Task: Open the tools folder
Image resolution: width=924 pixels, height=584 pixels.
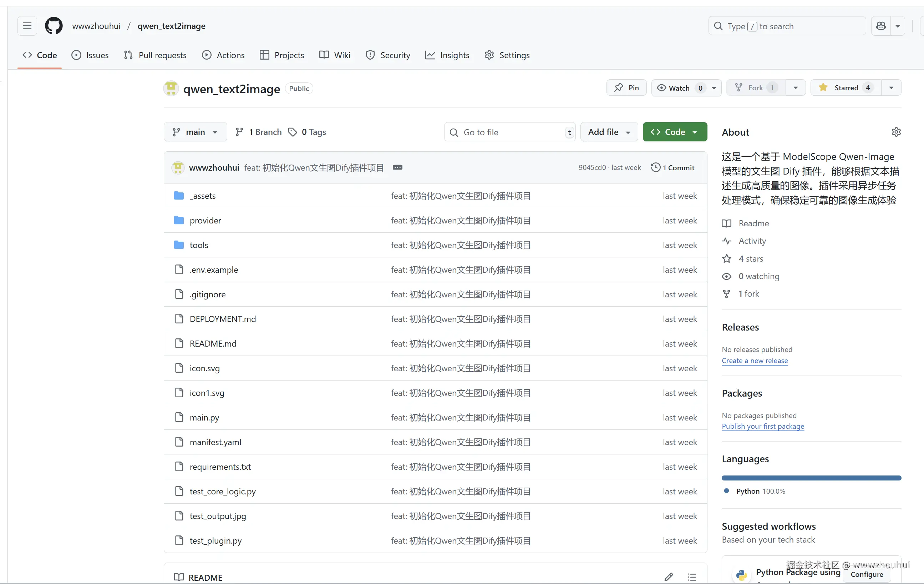Action: tap(199, 245)
